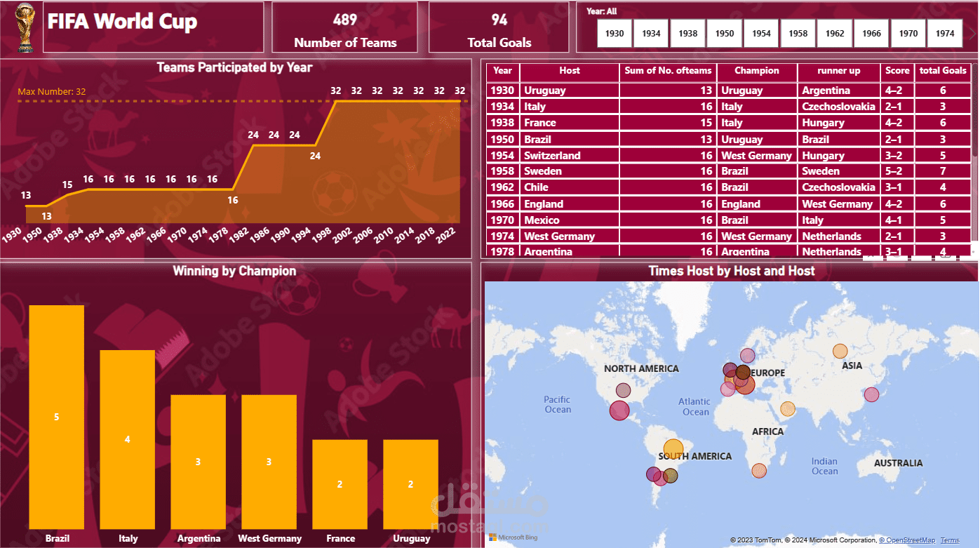Screen dimensions: 980x548
Task: Select the 15 data label on line chart
Action: coord(67,185)
